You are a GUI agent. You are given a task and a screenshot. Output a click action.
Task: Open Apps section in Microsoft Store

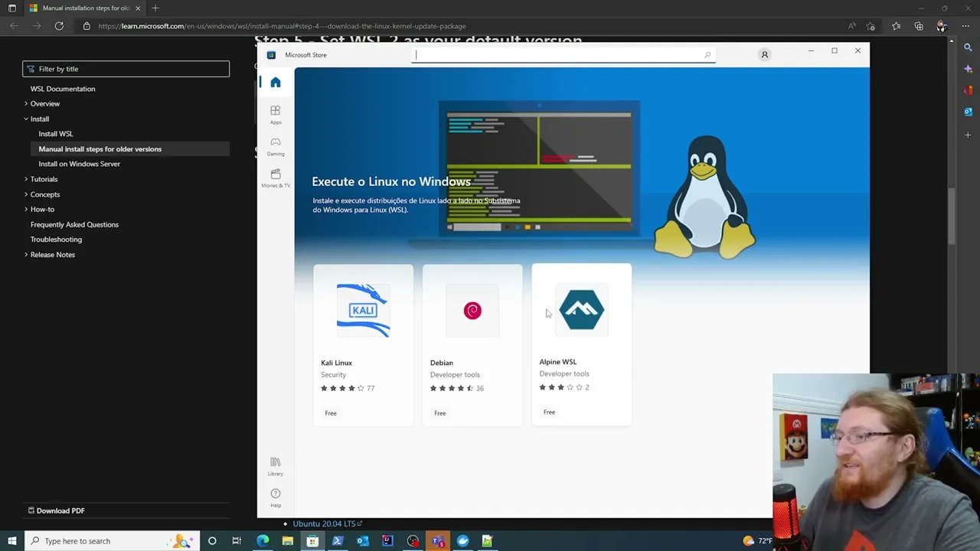[276, 114]
